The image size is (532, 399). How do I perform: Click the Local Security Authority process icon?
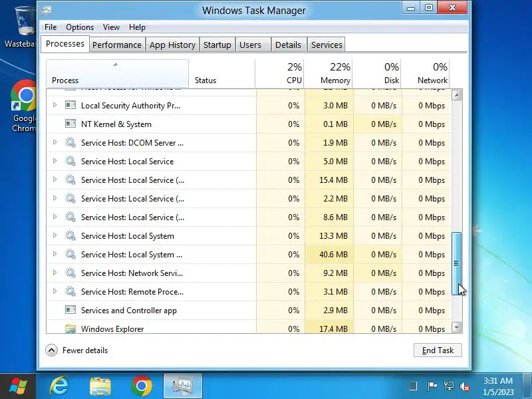click(x=70, y=105)
